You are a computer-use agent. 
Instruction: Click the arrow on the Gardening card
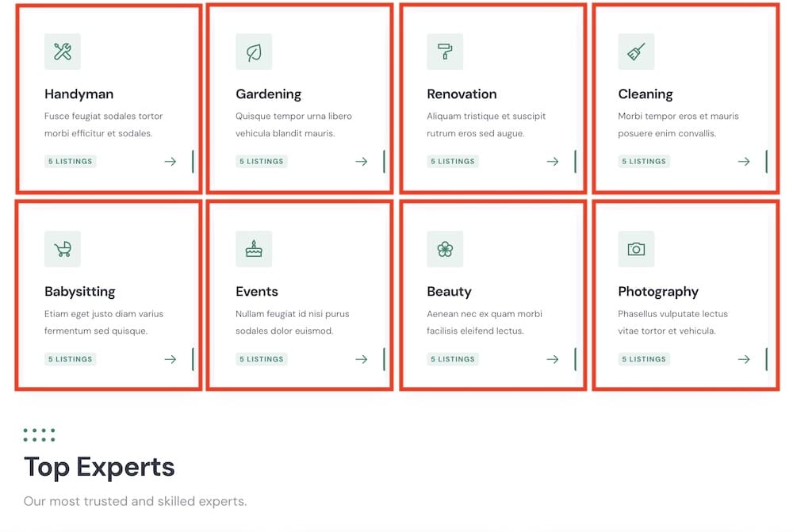click(362, 161)
